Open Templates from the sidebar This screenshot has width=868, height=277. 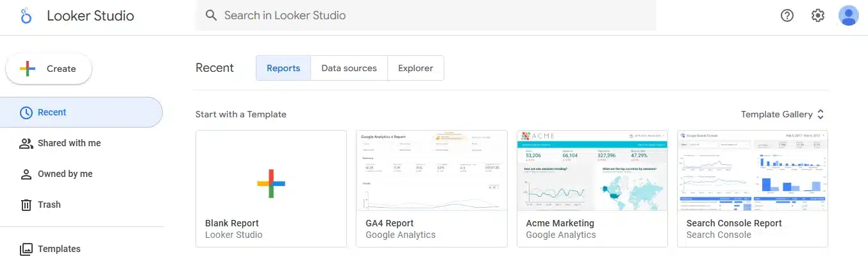(81, 249)
